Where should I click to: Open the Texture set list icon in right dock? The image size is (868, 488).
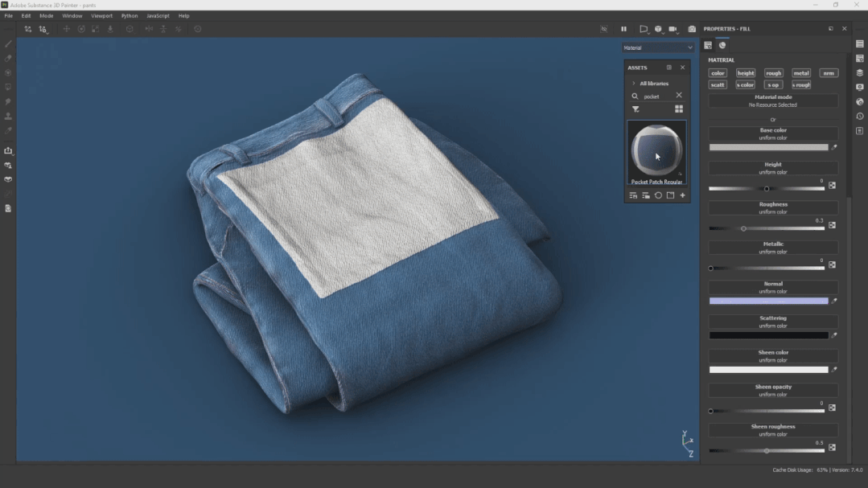[860, 43]
